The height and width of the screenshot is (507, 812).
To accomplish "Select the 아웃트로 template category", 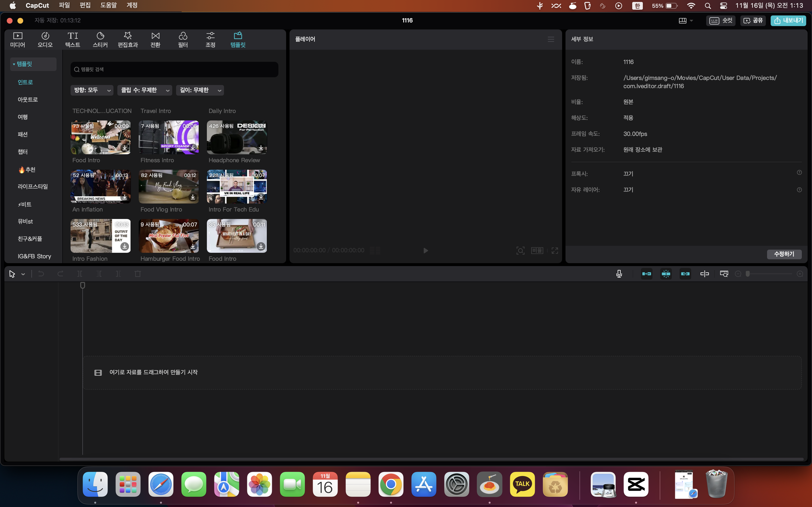I will pyautogui.click(x=28, y=99).
